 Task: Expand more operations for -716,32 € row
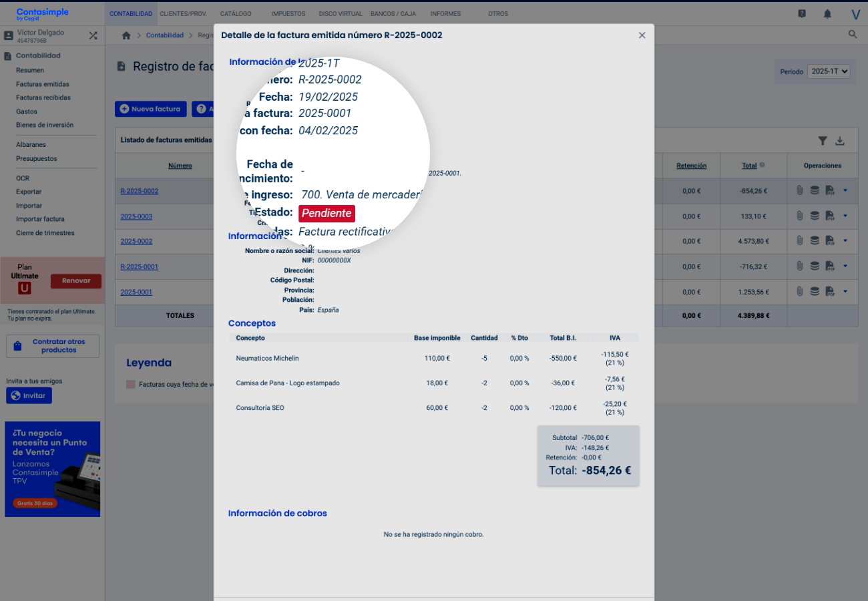(845, 265)
